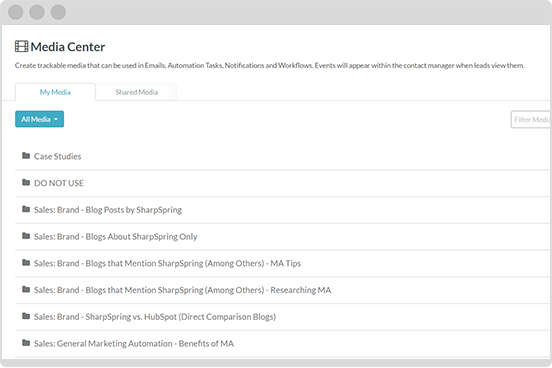This screenshot has width=552, height=368.
Task: Open Sales: Brand - Blog Posts by SharpSpring
Action: pyautogui.click(x=108, y=210)
